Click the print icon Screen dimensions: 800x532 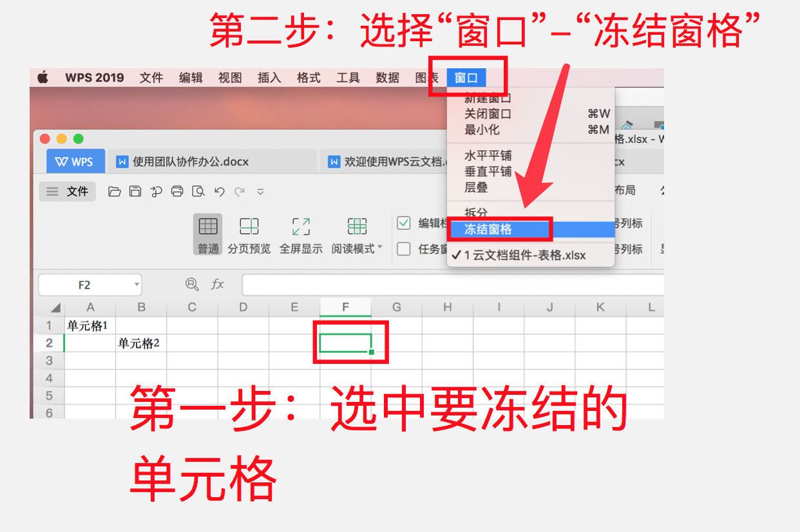(x=177, y=191)
